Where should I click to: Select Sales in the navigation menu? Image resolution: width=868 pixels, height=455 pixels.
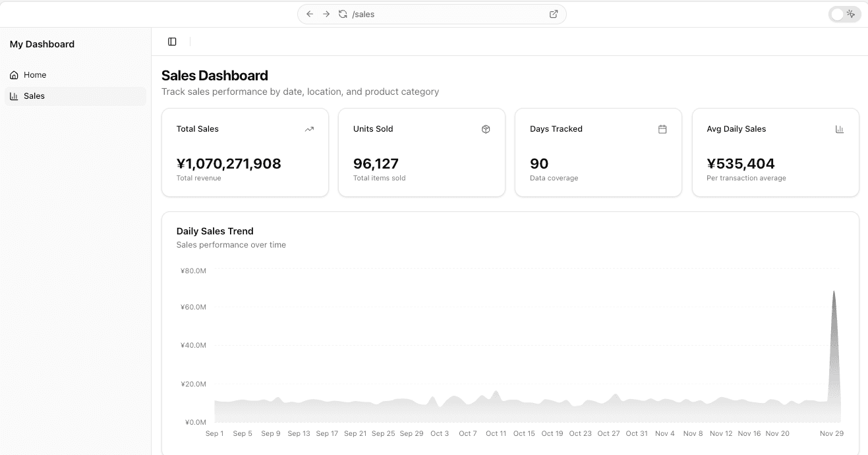point(34,95)
